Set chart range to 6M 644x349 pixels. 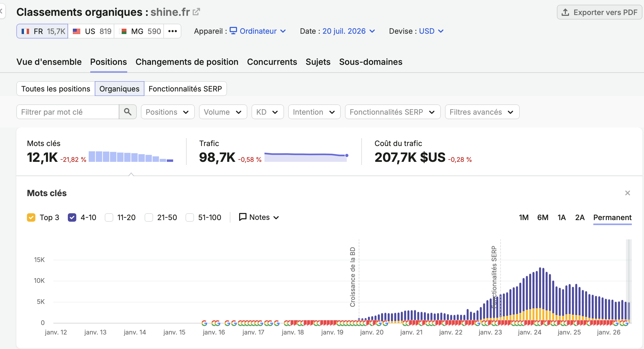(543, 217)
